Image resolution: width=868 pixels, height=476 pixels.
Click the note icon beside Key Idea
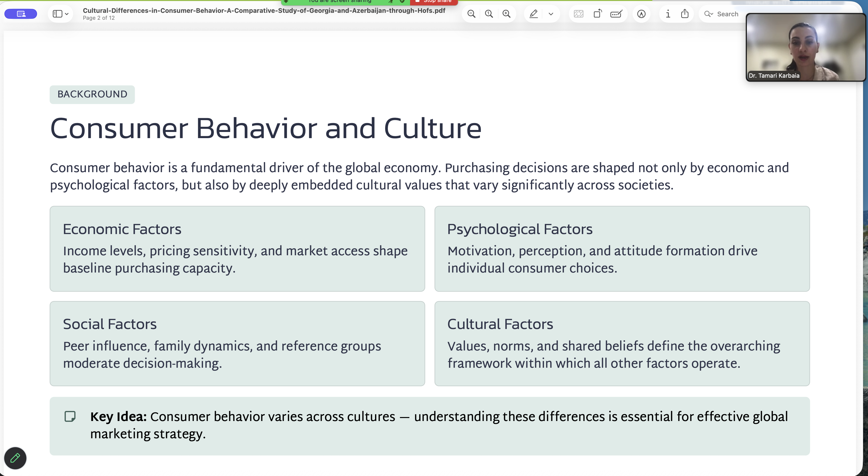tap(70, 416)
